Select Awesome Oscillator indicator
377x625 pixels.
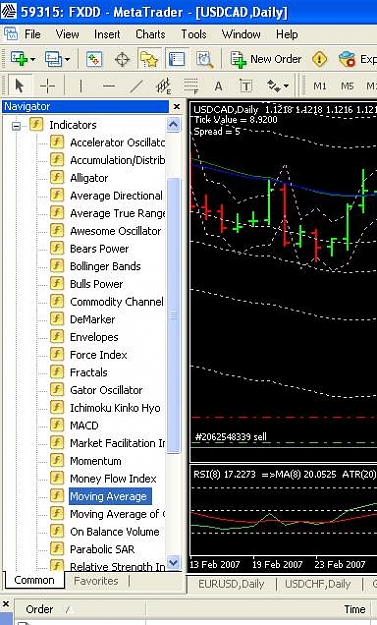pyautogui.click(x=116, y=231)
